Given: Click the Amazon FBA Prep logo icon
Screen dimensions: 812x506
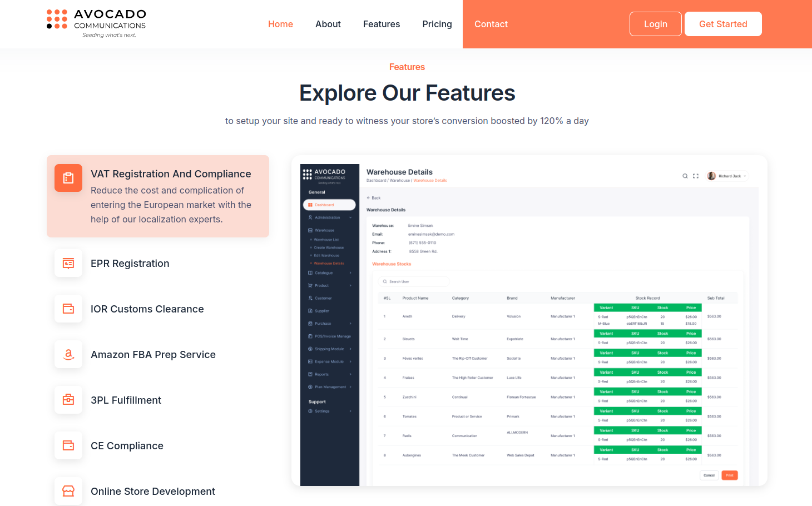Looking at the screenshot, I should (68, 355).
